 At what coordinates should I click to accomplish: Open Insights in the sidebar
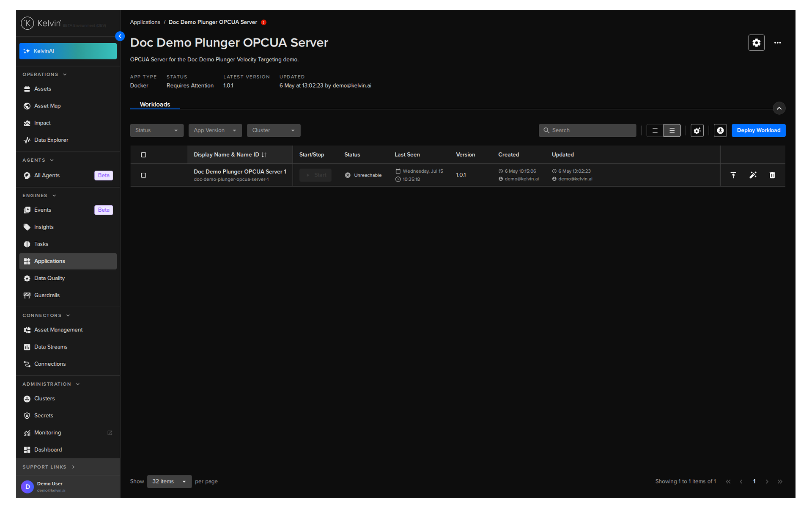(68, 227)
